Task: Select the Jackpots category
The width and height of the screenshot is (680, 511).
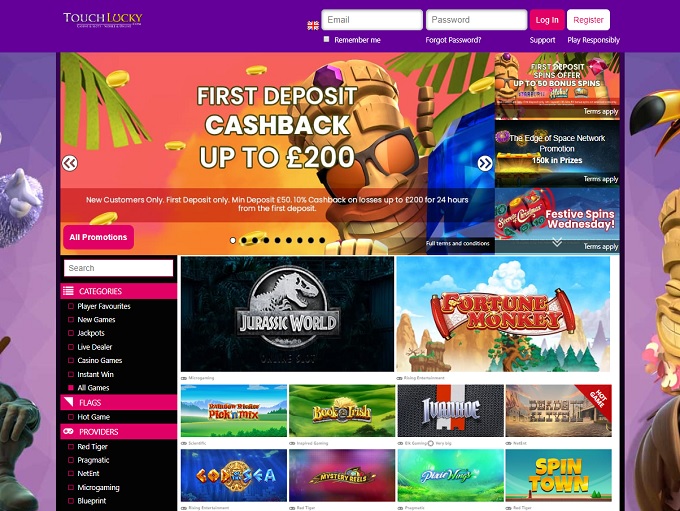Action: click(91, 333)
